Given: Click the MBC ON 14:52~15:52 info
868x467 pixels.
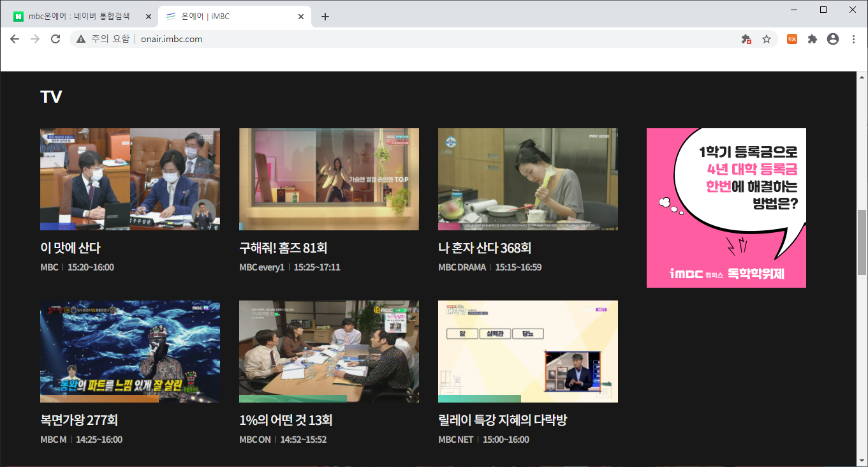Looking at the screenshot, I should click(x=283, y=440).
